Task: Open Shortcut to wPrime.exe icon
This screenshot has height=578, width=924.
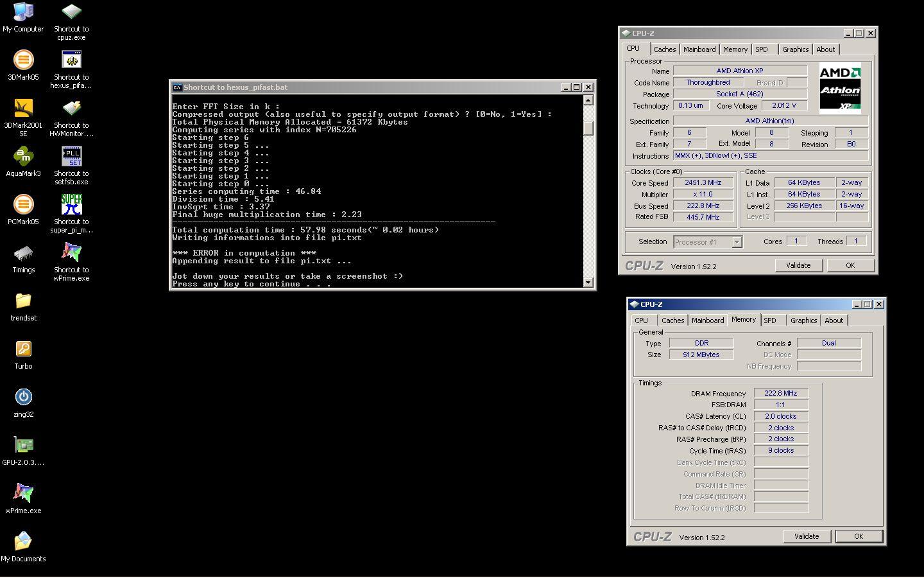Action: [71, 253]
